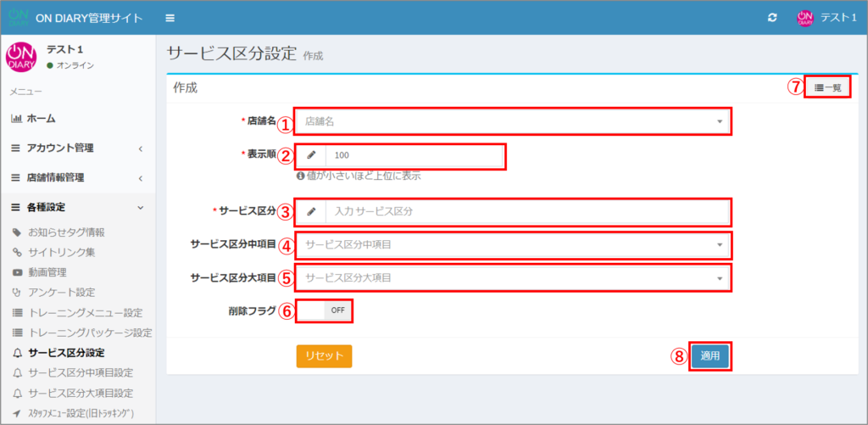Collapse the 各種設定 sidebar menu
Screen dimensions: 868x425
pyautogui.click(x=76, y=207)
